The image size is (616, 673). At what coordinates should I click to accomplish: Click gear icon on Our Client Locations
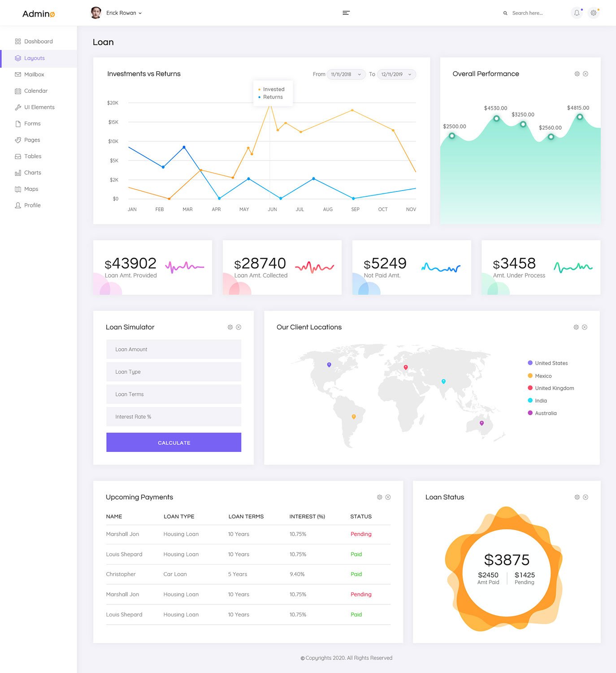[x=576, y=327]
